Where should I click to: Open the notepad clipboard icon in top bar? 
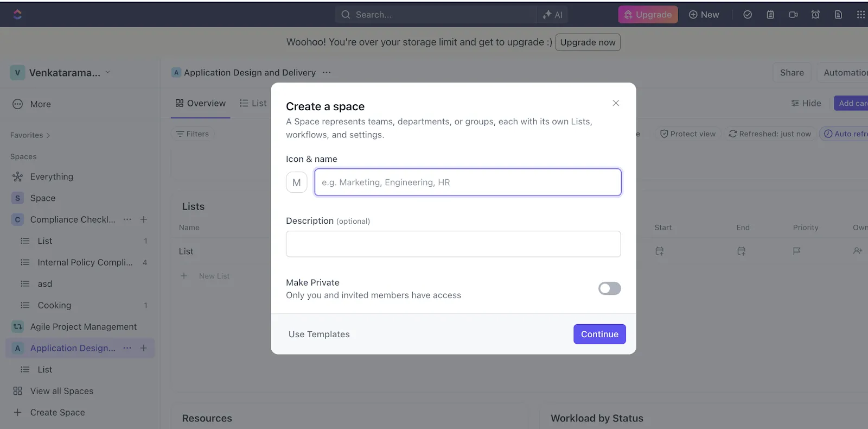[x=770, y=15]
